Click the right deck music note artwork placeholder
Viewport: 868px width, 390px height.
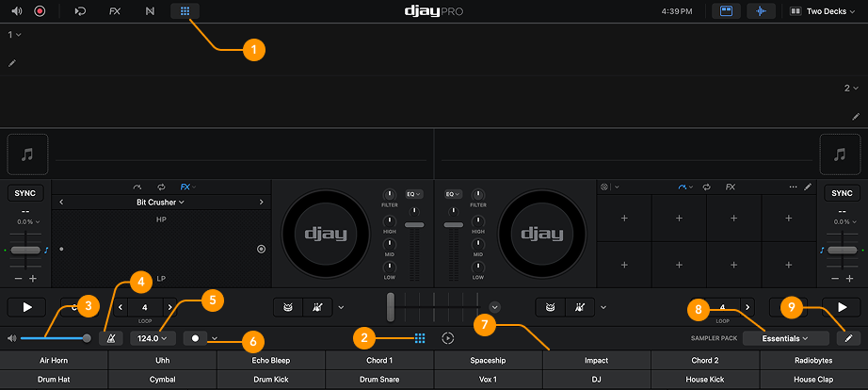840,154
